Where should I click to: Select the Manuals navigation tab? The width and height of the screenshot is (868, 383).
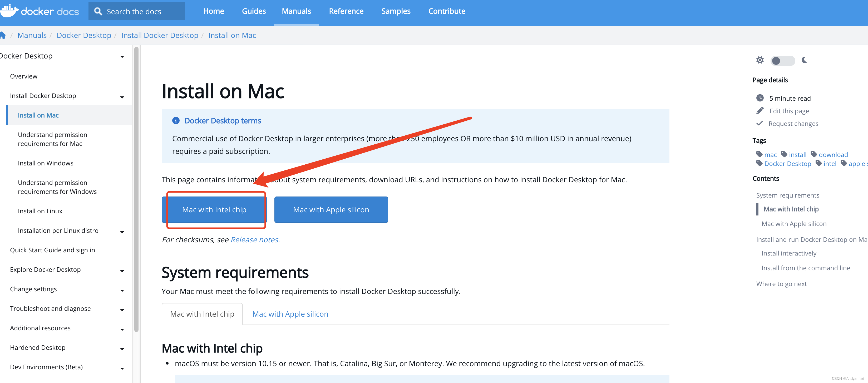pos(296,11)
